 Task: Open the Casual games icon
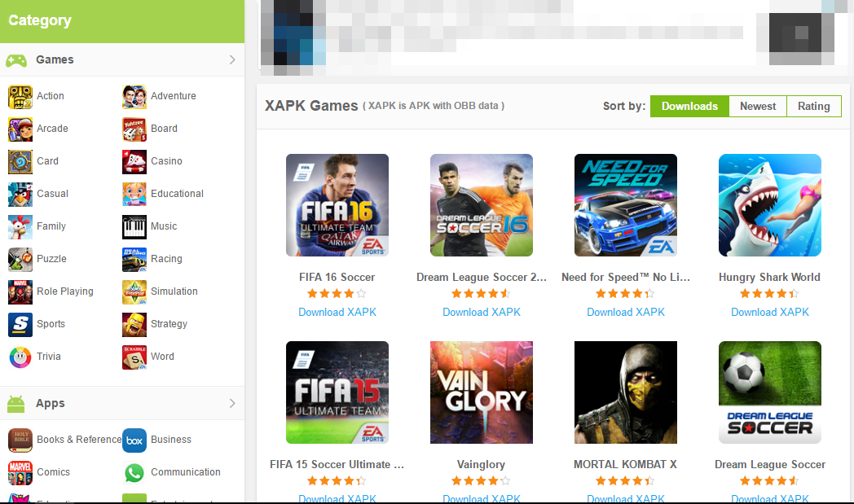pyautogui.click(x=20, y=195)
